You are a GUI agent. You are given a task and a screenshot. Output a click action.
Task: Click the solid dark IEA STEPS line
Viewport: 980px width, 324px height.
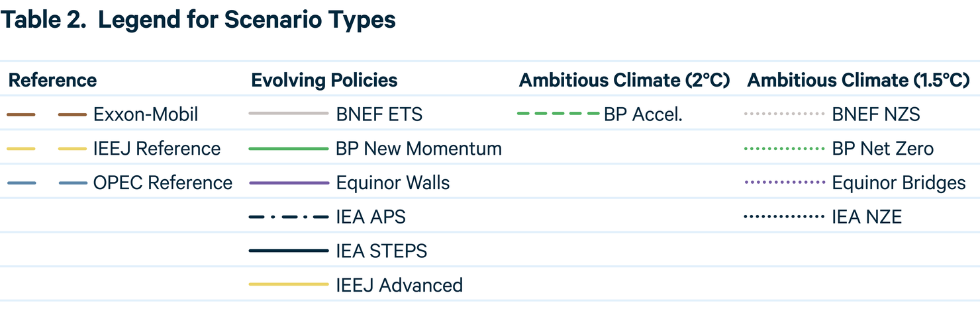pos(289,251)
